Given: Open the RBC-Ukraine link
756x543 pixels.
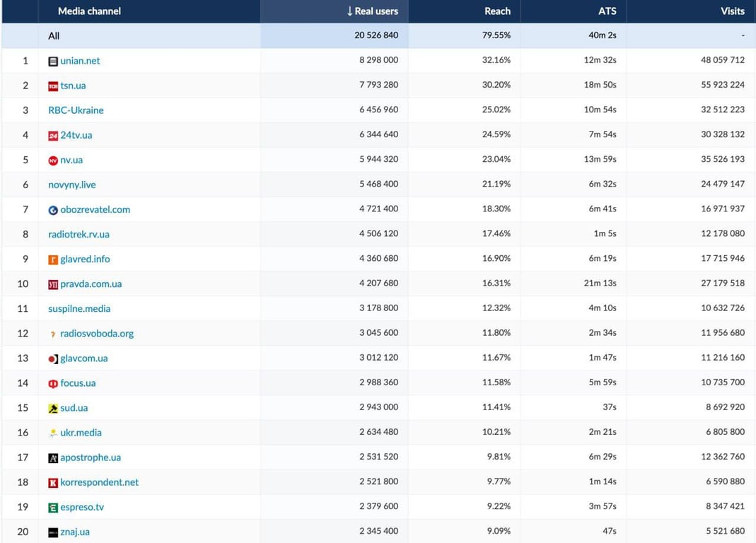Looking at the screenshot, I should click(x=76, y=110).
